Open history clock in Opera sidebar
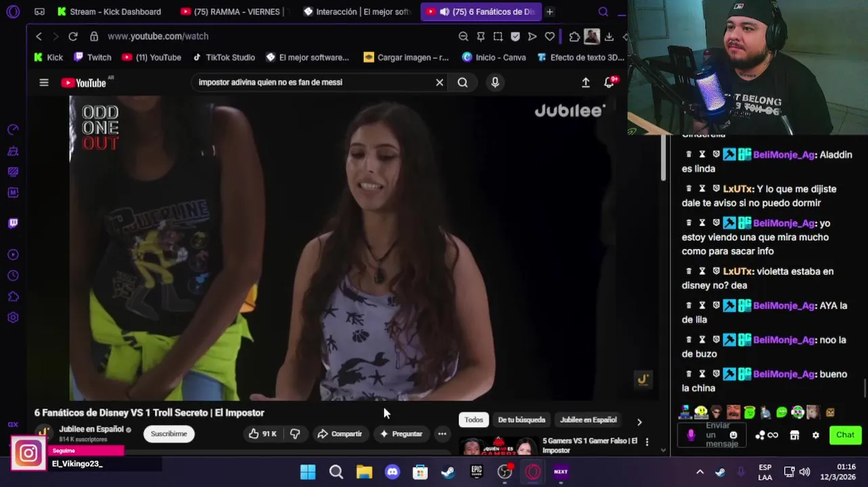868x487 pixels. coord(13,275)
